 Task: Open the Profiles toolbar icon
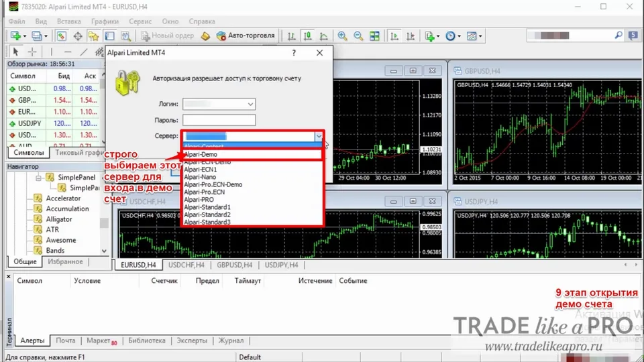pyautogui.click(x=37, y=36)
